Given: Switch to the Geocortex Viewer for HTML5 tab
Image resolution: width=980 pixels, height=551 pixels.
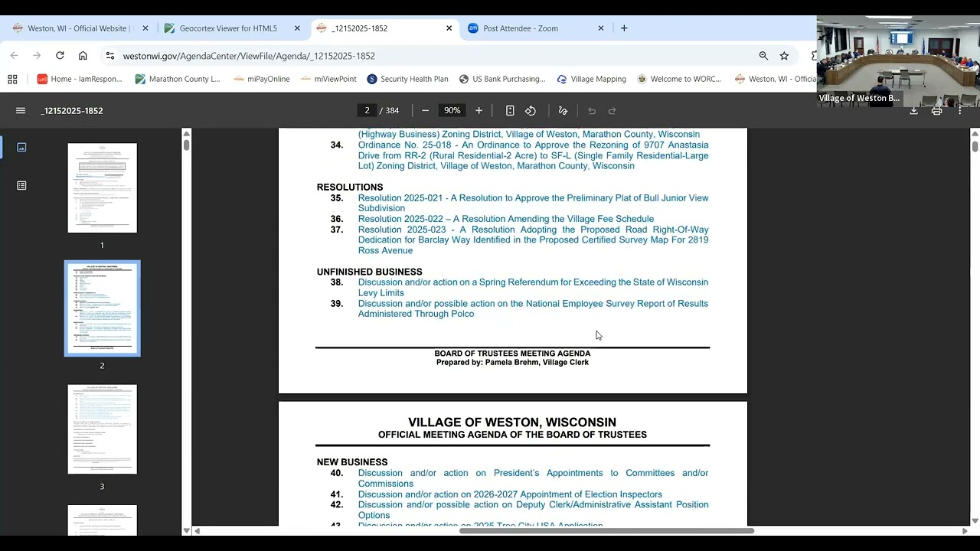Looking at the screenshot, I should point(228,28).
